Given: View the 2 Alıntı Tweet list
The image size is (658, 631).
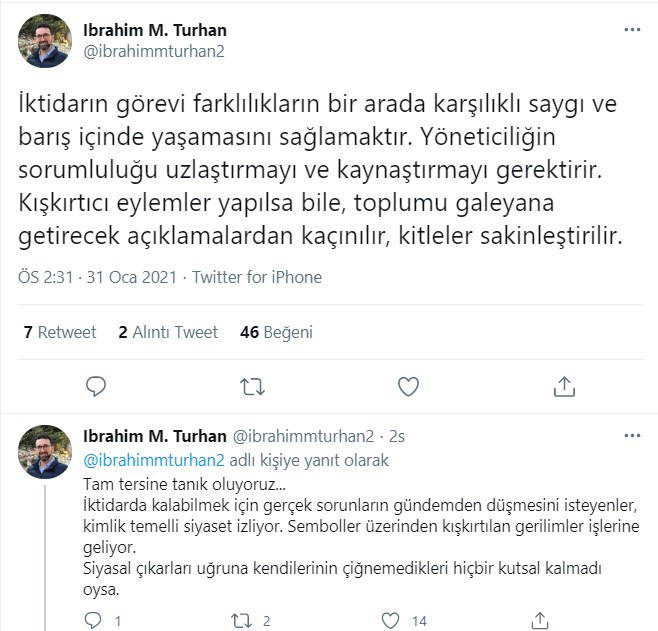Looking at the screenshot, I should (x=168, y=332).
